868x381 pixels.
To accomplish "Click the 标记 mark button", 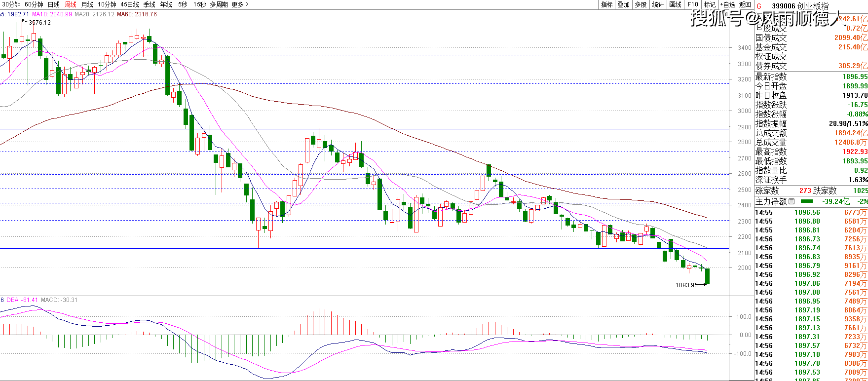I will (x=710, y=4).
